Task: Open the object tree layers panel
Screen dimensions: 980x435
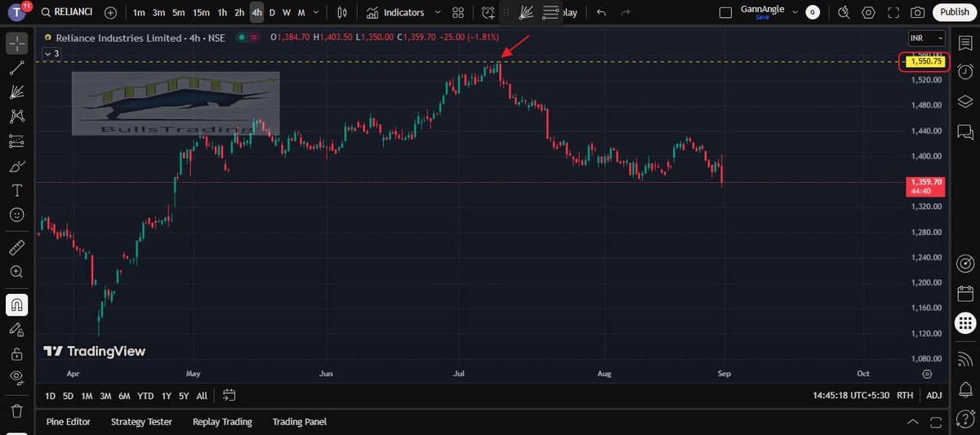Action: point(965,101)
